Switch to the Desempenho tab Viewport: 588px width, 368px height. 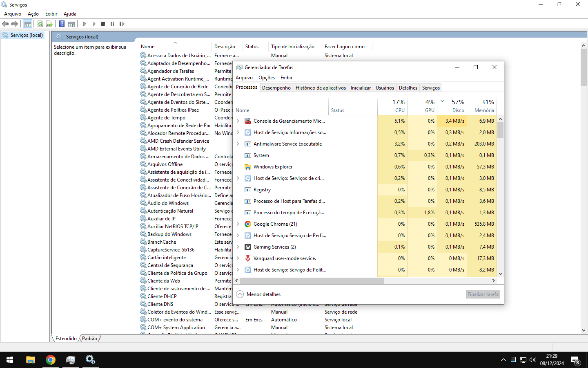(276, 88)
